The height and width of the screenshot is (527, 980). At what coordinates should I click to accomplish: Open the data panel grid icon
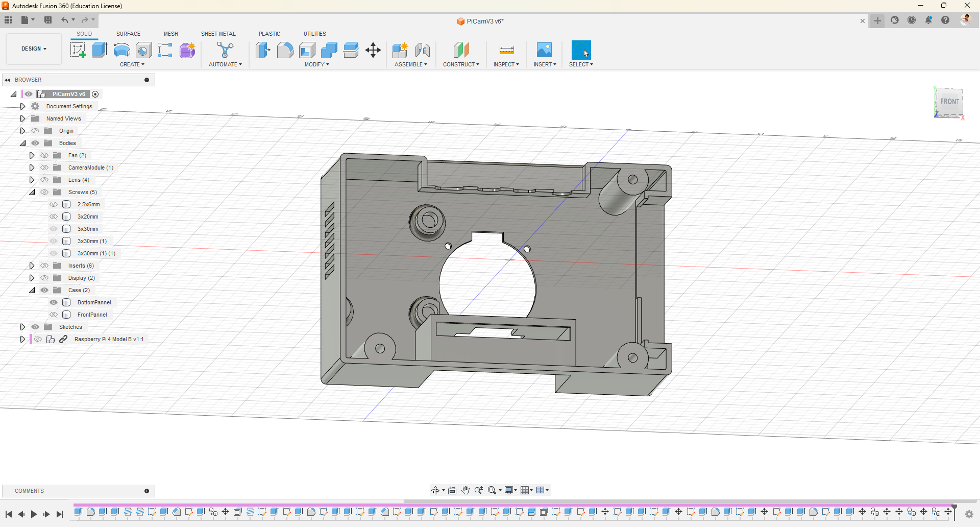pyautogui.click(x=8, y=20)
